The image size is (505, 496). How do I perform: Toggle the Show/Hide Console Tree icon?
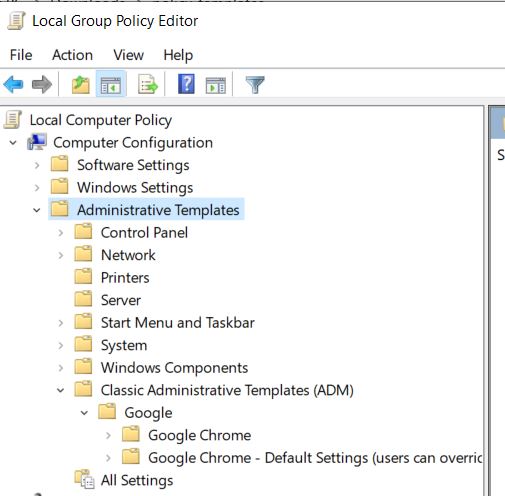[x=111, y=85]
